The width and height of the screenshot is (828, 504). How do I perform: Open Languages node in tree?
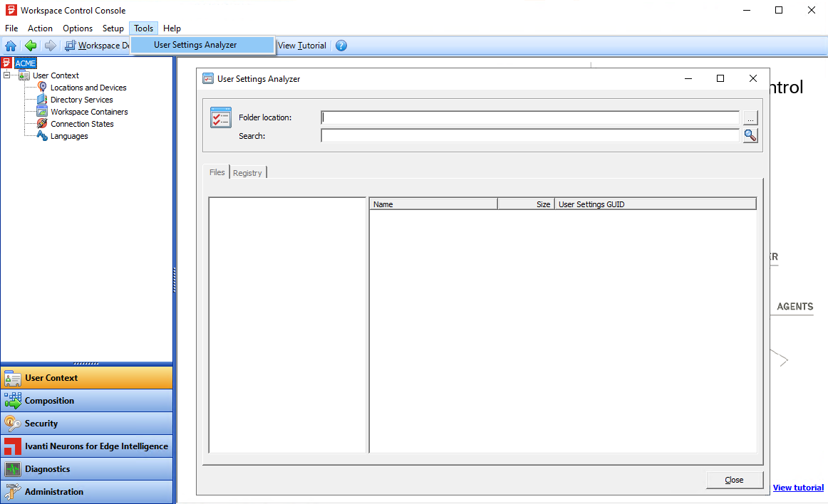(69, 136)
